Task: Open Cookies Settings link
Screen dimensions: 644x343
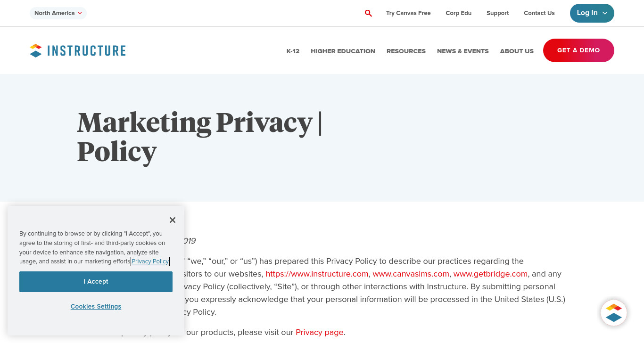Action: [x=96, y=306]
